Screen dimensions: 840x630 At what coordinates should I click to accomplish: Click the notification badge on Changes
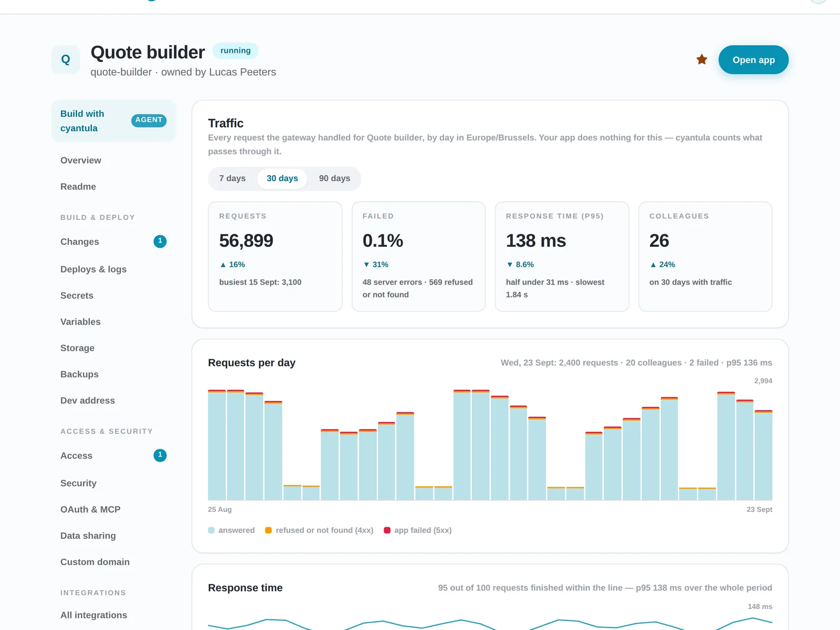[x=160, y=241]
